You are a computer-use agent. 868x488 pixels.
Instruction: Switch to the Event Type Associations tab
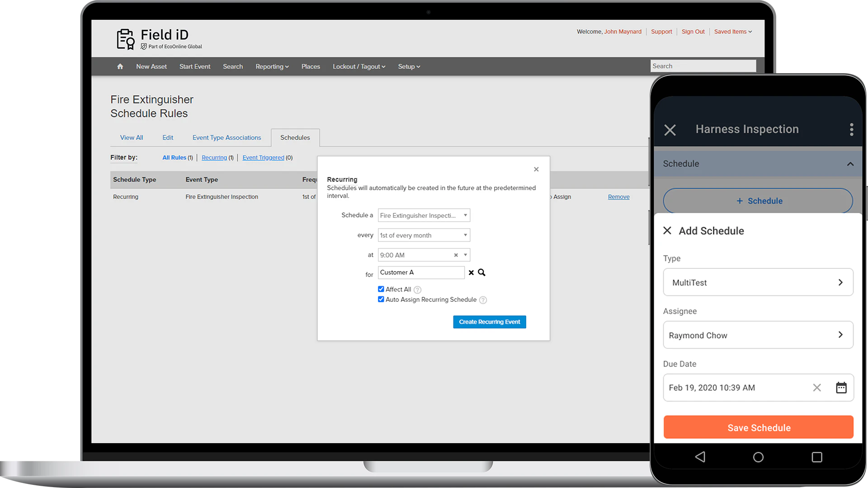click(x=226, y=137)
